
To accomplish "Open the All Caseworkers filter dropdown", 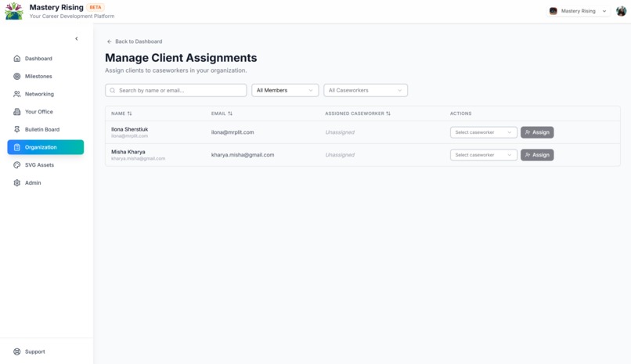I will (x=366, y=90).
